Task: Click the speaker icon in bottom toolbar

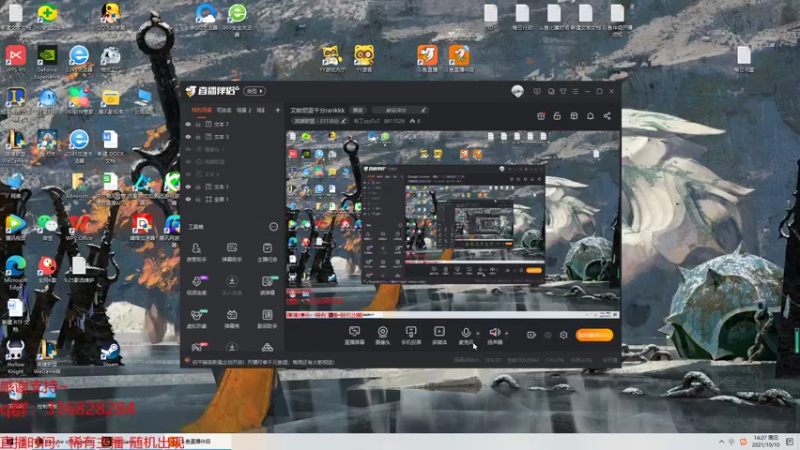Action: click(494, 335)
